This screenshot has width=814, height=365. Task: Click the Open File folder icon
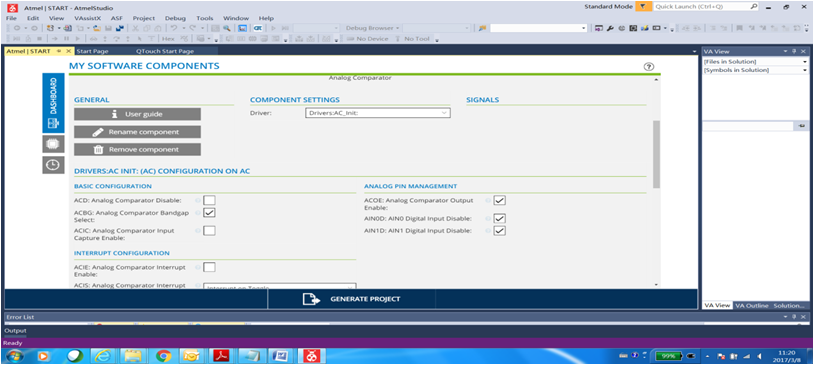pos(97,28)
